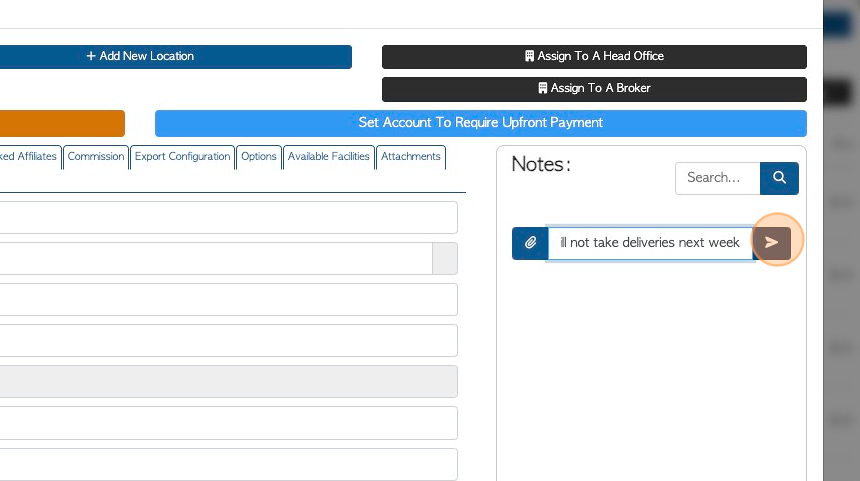The width and height of the screenshot is (860, 481).
Task: Show the Available Facilities tab
Action: click(329, 157)
